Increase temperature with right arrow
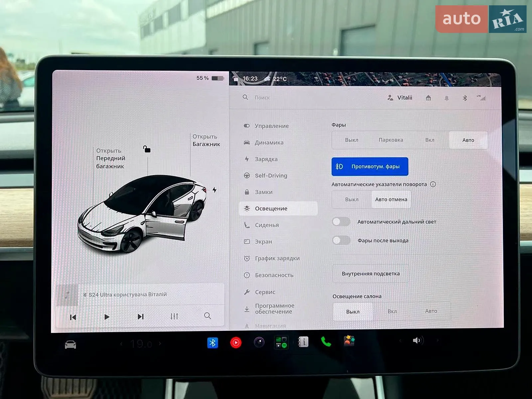 (160, 343)
